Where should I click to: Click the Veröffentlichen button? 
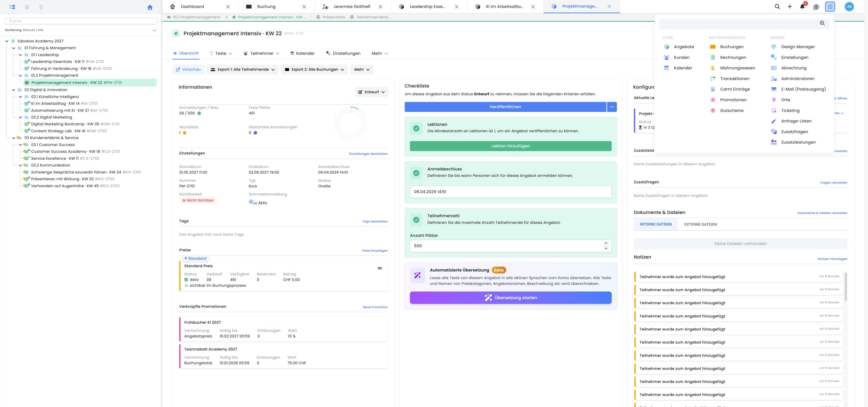click(505, 107)
